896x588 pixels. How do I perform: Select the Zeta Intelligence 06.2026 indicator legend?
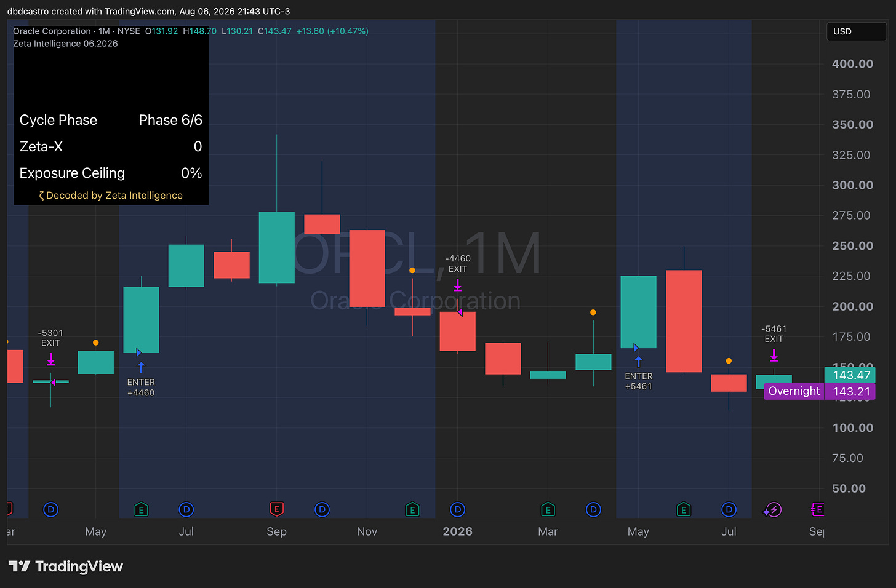(x=65, y=44)
